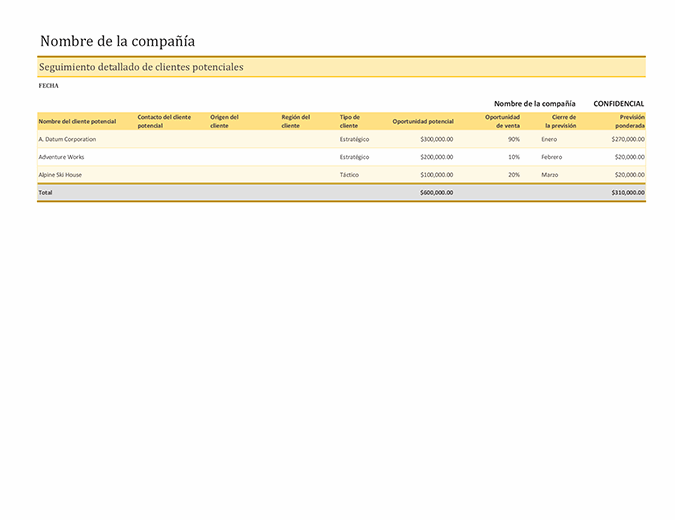This screenshot has height=520, width=675.
Task: Select the 20% cell
Action: tap(514, 175)
